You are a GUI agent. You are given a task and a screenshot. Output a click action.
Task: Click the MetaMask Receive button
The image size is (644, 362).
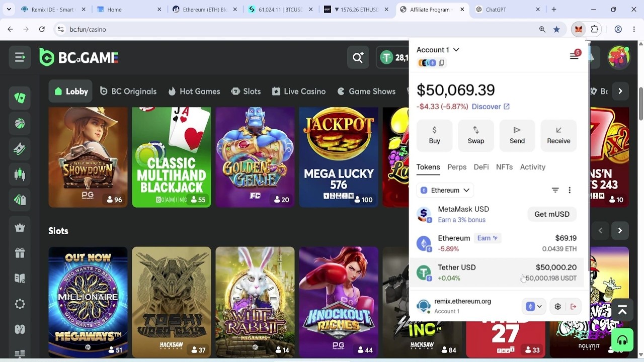[558, 136]
